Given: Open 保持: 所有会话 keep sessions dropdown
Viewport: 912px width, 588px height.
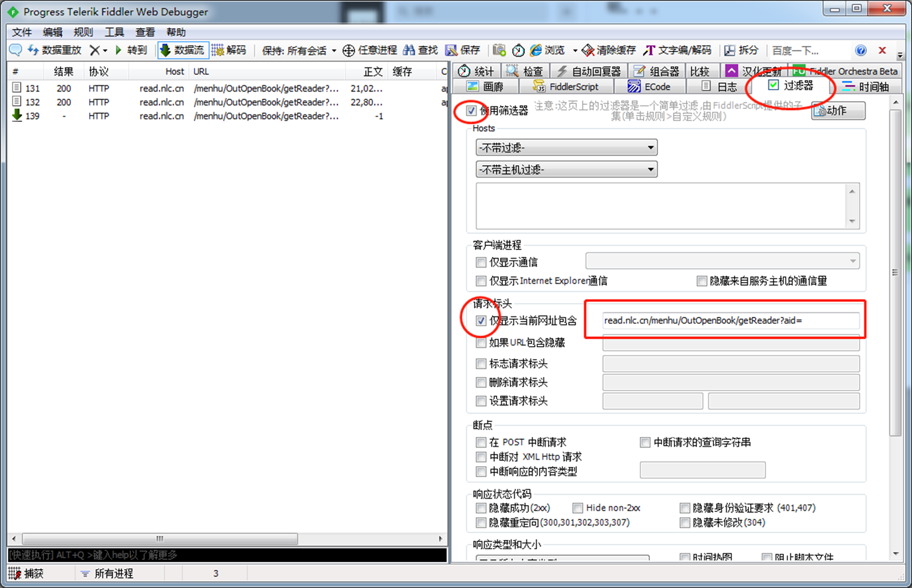Looking at the screenshot, I should [299, 50].
